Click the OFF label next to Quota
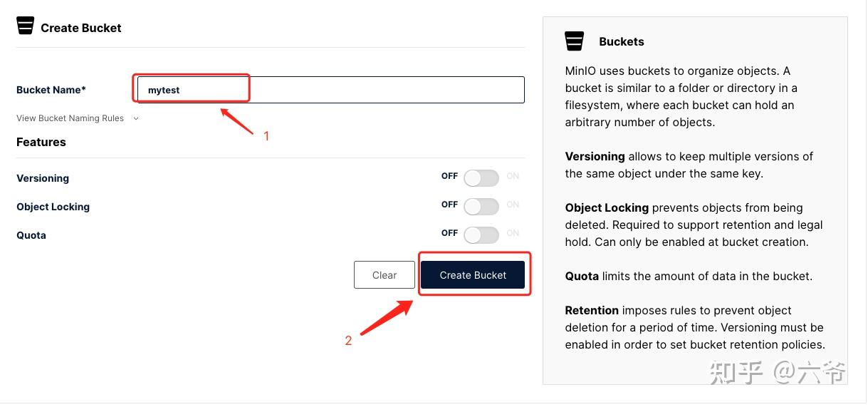Viewport: 868px width, 407px height. [449, 233]
